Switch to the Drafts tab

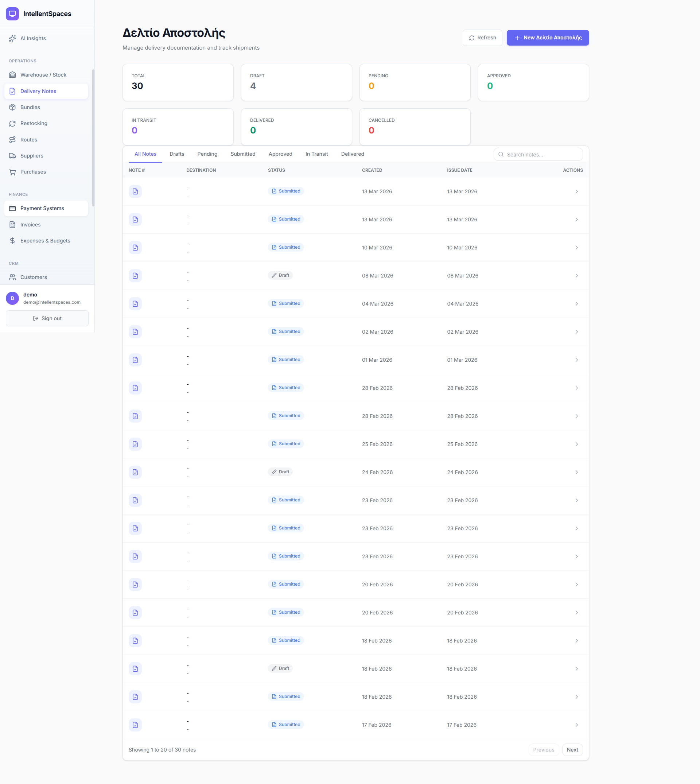[177, 154]
